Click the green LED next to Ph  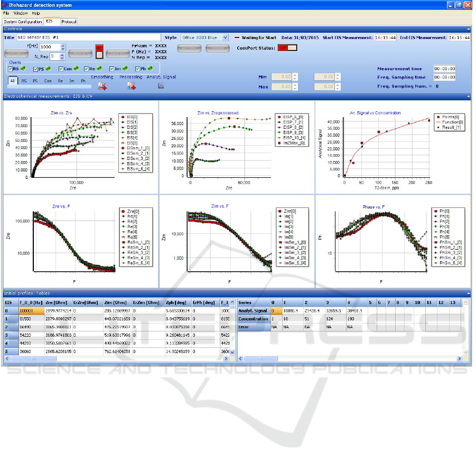[x=151, y=69]
